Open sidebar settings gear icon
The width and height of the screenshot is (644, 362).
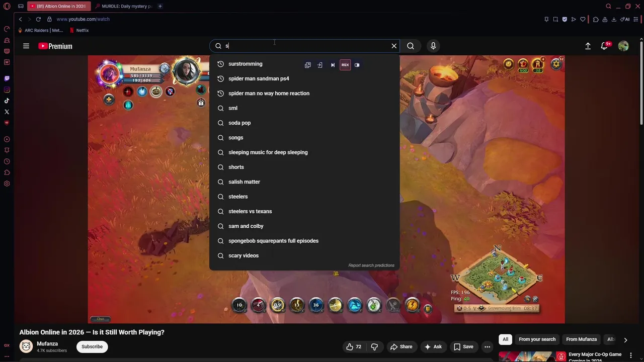tap(7, 184)
